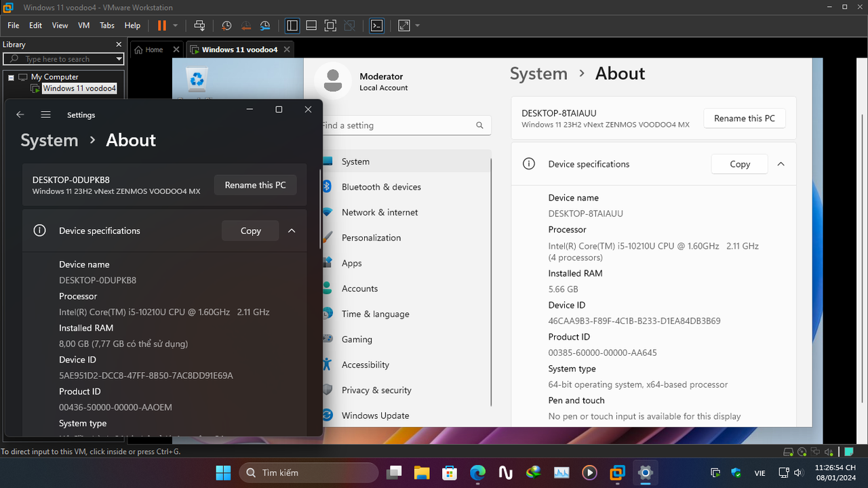Copy device specifications in dark Settings window
The image size is (868, 488).
(250, 230)
